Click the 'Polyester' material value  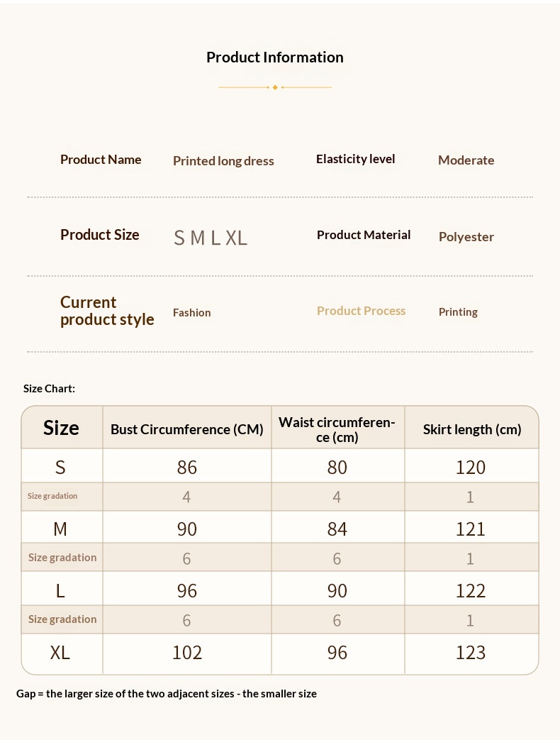pyautogui.click(x=466, y=237)
